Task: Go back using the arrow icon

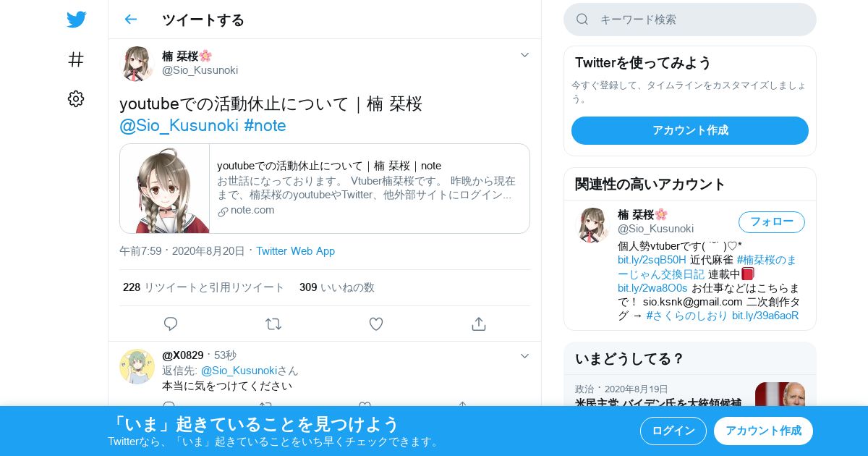Action: pyautogui.click(x=130, y=20)
